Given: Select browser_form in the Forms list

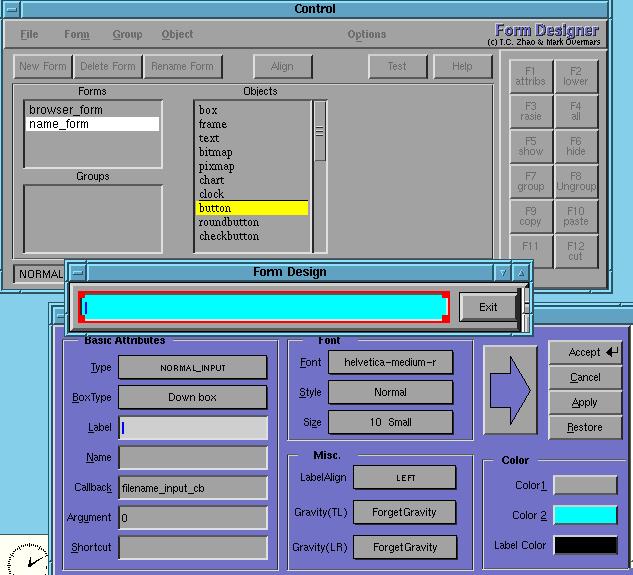Looking at the screenshot, I should pyautogui.click(x=66, y=110).
